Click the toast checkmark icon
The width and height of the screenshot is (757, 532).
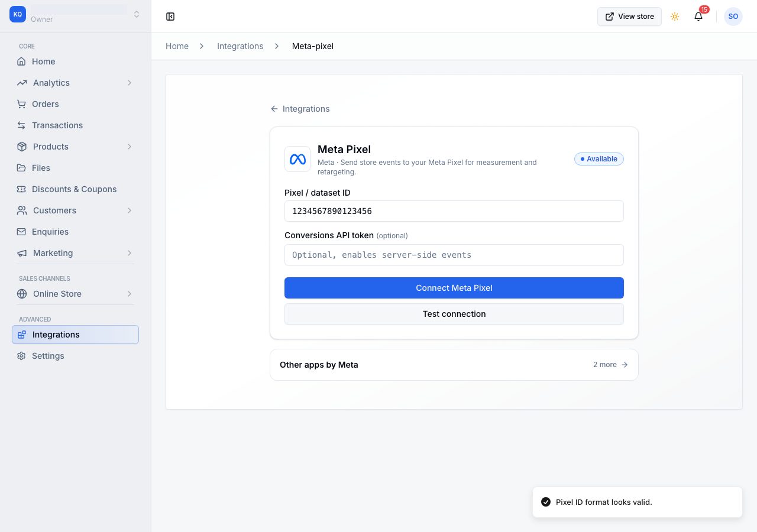point(546,502)
